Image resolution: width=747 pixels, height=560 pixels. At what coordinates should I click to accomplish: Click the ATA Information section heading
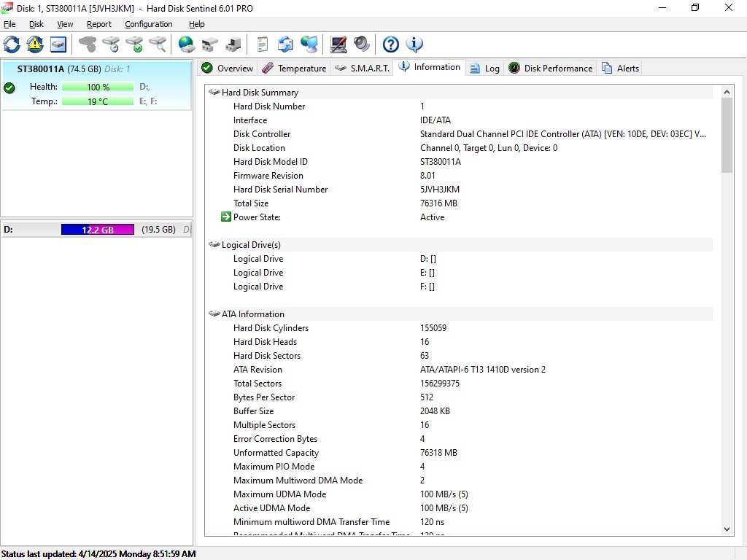[x=253, y=314]
